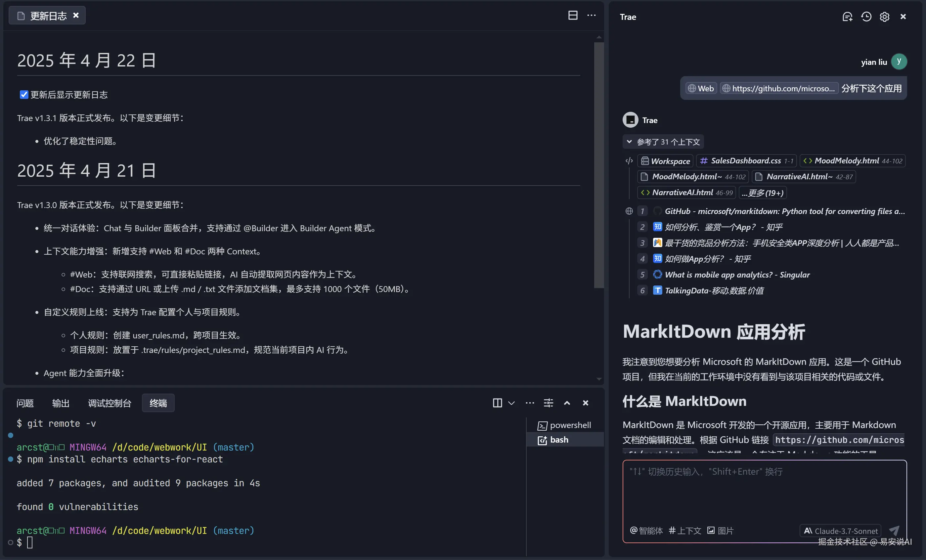Viewport: 926px width, 560px height.
Task: Switch to 调试控制台 tab
Action: pyautogui.click(x=110, y=403)
